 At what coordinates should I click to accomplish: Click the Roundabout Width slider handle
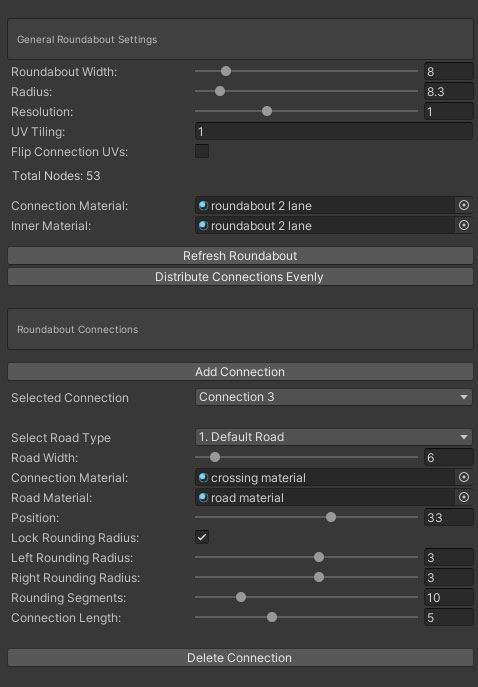[226, 71]
